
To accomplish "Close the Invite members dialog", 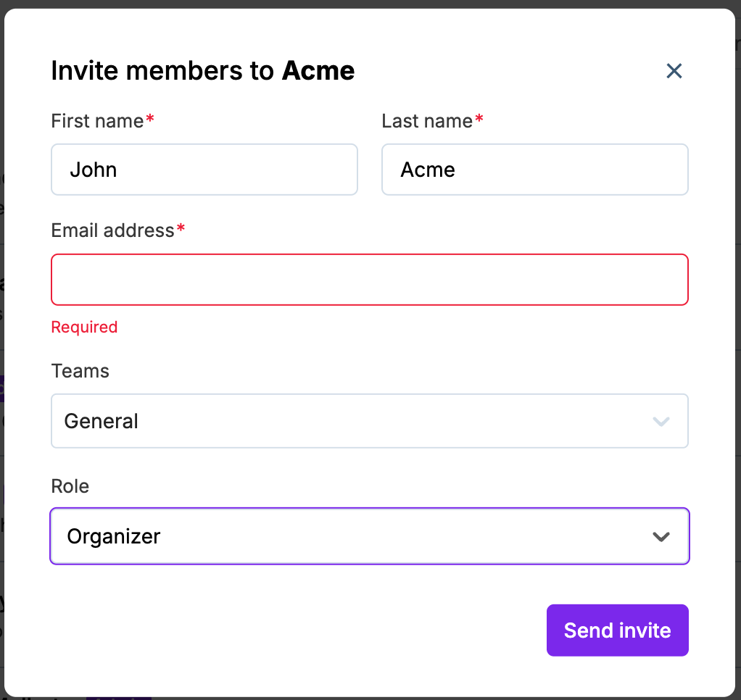I will 674,71.
